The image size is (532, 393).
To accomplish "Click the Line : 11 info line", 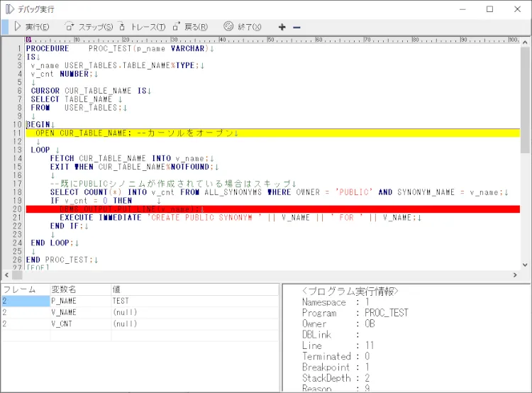I will 338,345.
